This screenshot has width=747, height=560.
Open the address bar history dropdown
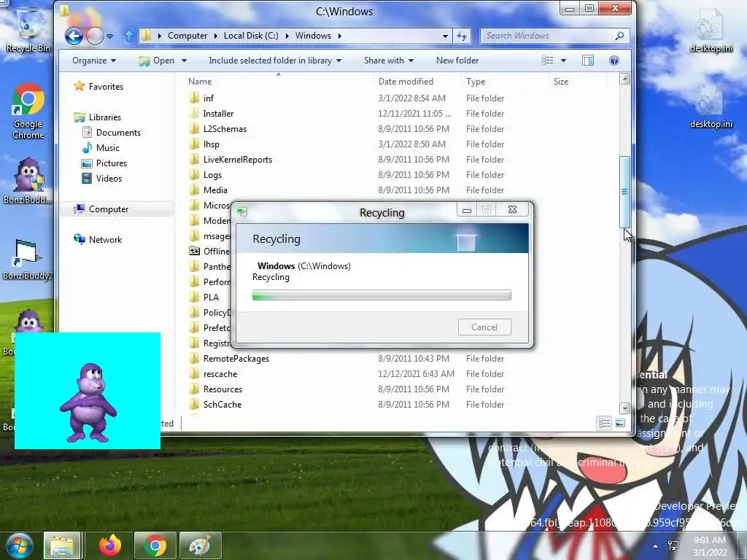(x=445, y=36)
